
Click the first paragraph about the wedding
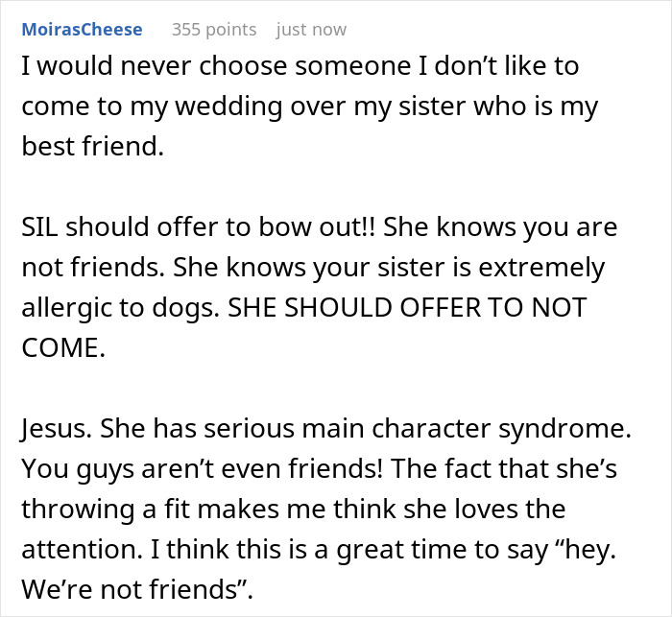[307, 106]
